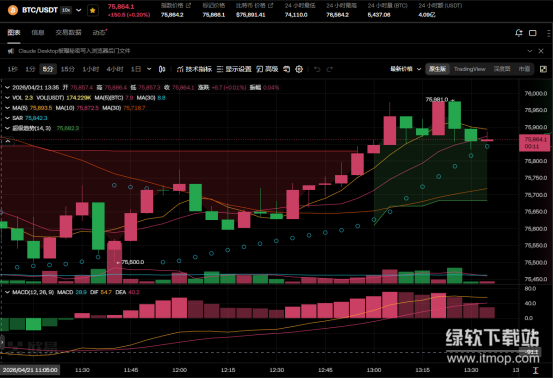Collapse the MA(5) indicator legend row
This screenshot has height=378, width=554.
[x=7, y=108]
